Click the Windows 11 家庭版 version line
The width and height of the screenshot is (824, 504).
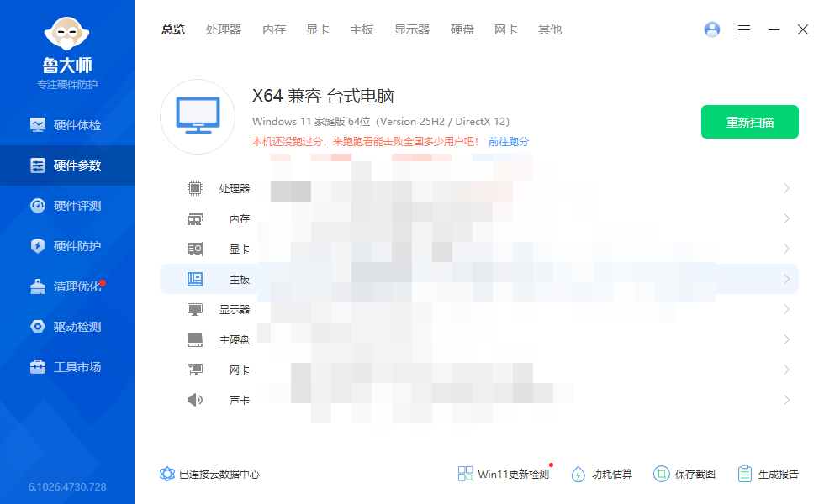[381, 122]
